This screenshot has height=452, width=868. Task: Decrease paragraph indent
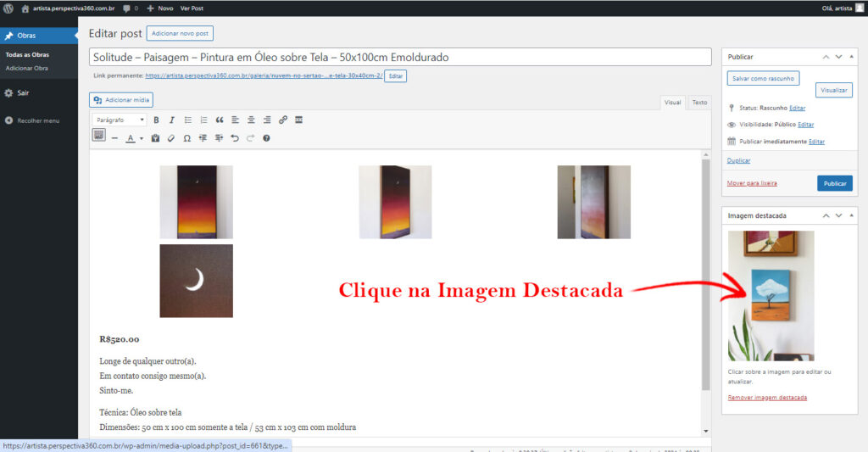pyautogui.click(x=203, y=138)
